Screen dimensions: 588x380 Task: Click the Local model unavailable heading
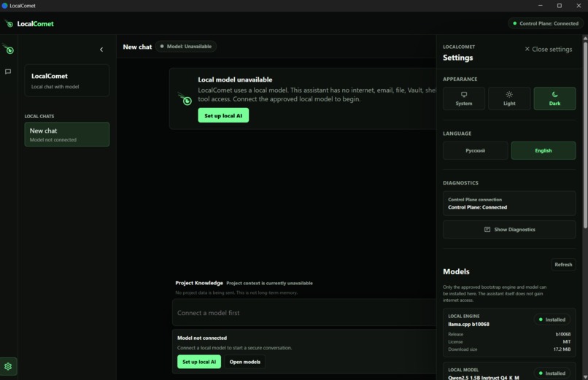[235, 80]
